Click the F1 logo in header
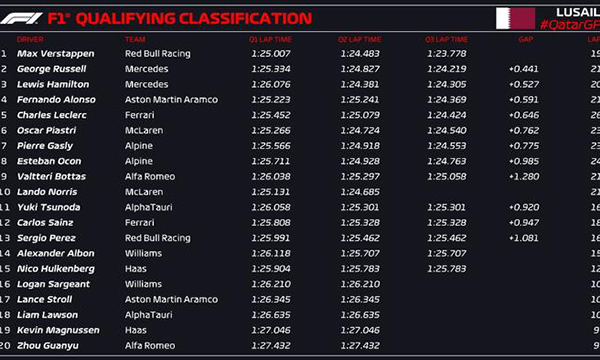Screen dimensions: 600x360 [x=21, y=18]
